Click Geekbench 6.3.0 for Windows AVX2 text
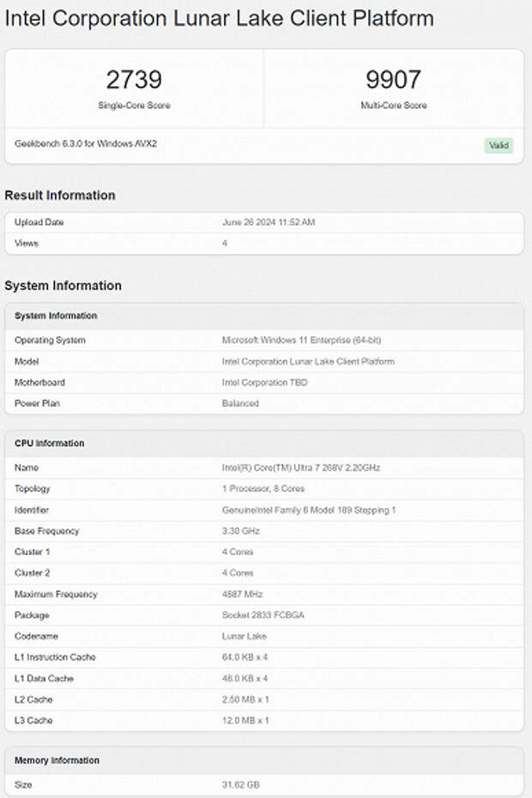This screenshot has height=798, width=532. pos(86,143)
